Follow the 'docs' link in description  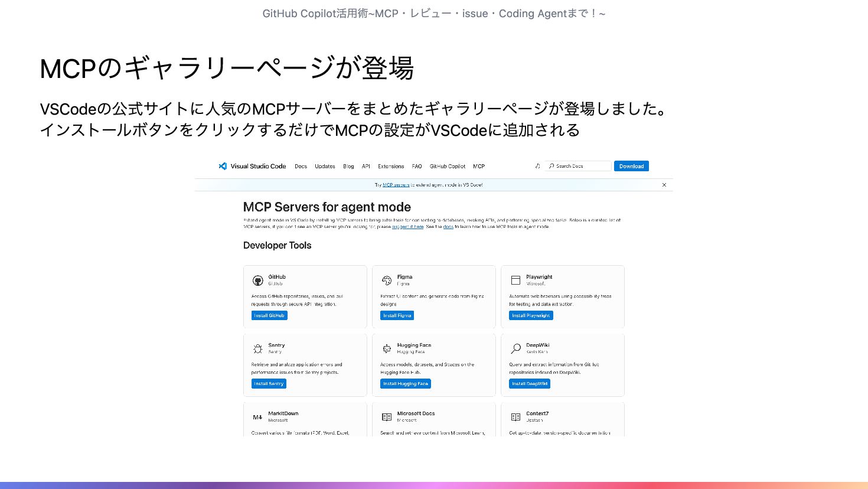coord(448,227)
